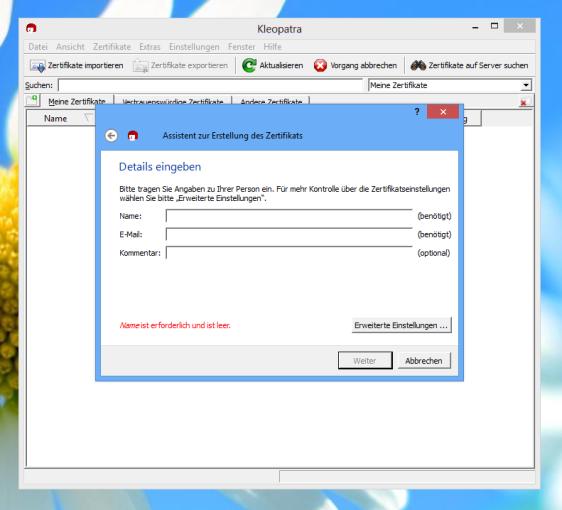Switch to the Vertrauenswürdige Zertifikate tab
The width and height of the screenshot is (562, 510).
coord(173,101)
